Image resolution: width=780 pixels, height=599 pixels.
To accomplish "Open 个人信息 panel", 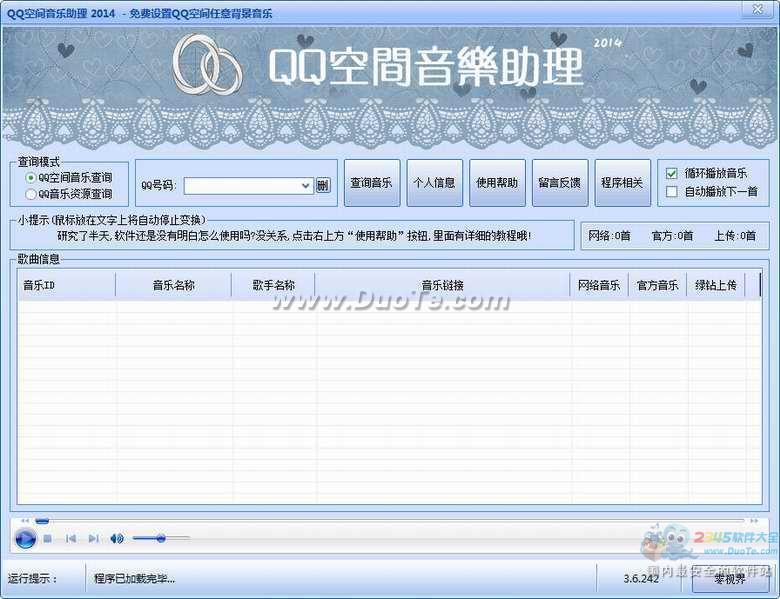I will tap(434, 183).
